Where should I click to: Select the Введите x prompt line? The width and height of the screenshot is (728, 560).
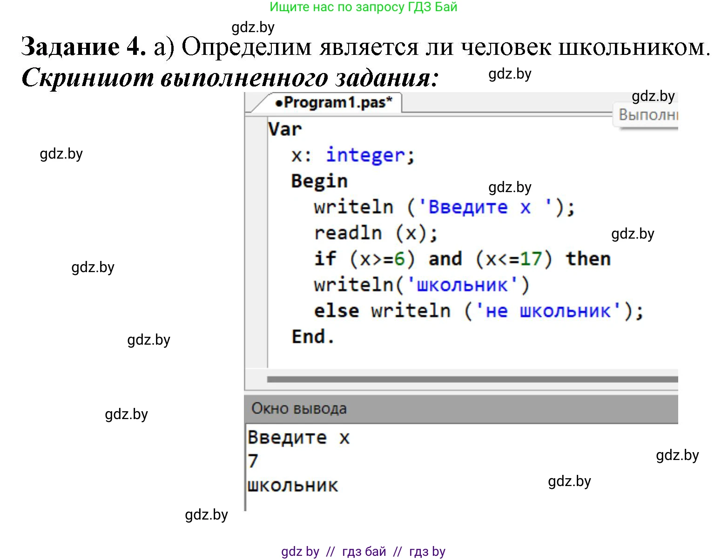299,436
